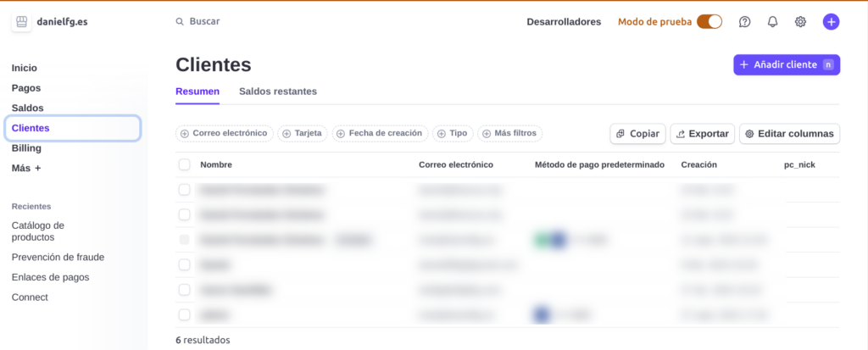Screen dimensions: 868x350
Task: Open Editar columnas
Action: 789,134
